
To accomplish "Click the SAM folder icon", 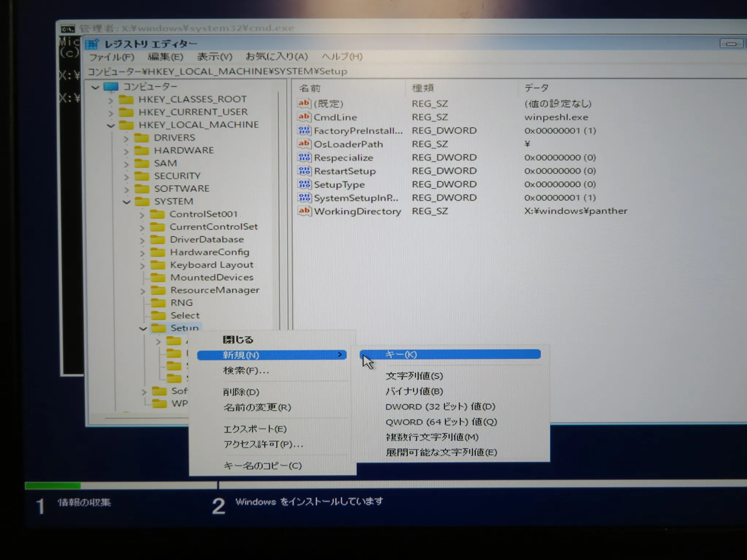I will click(142, 163).
